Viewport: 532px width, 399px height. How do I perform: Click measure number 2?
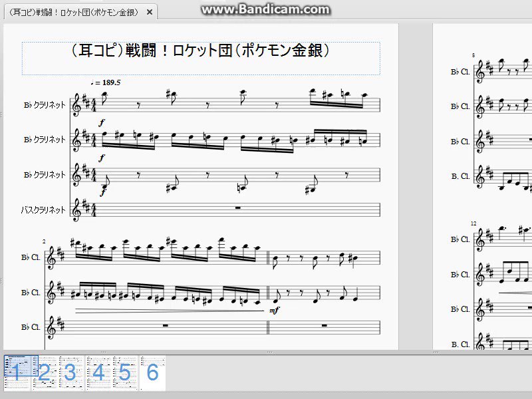coord(44,241)
